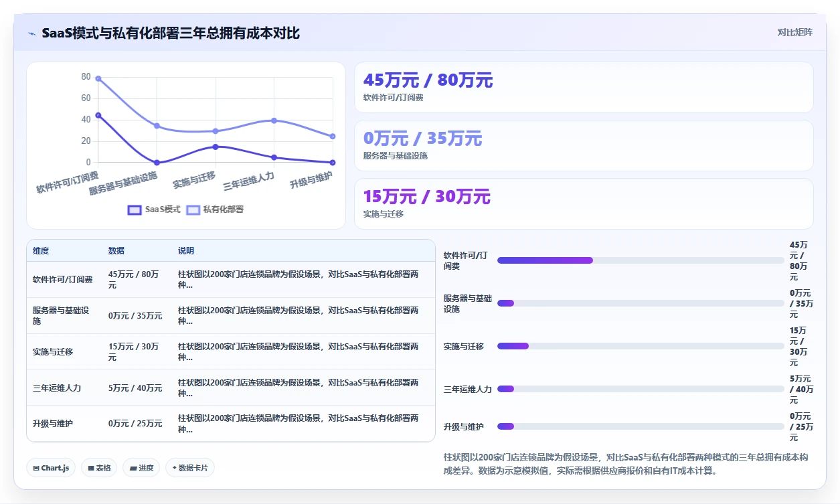
Task: Toggle the SaaS模式 legend swatch
Action: tap(135, 209)
